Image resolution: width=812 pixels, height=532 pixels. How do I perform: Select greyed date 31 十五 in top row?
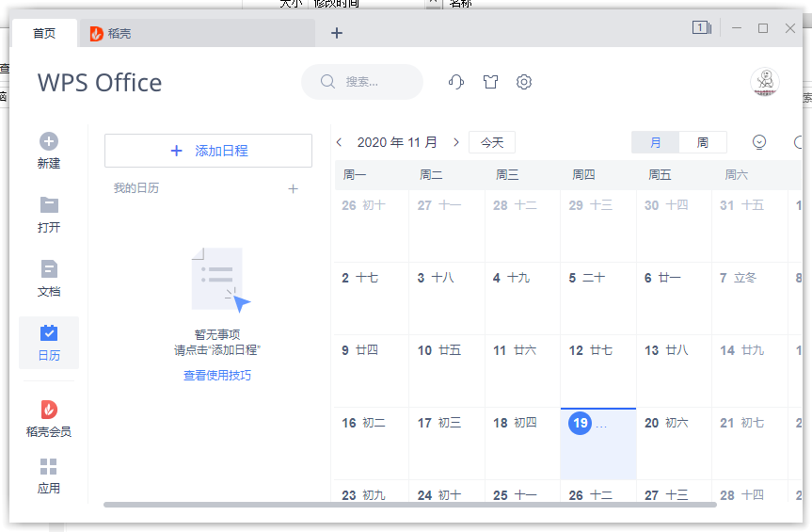point(749,226)
